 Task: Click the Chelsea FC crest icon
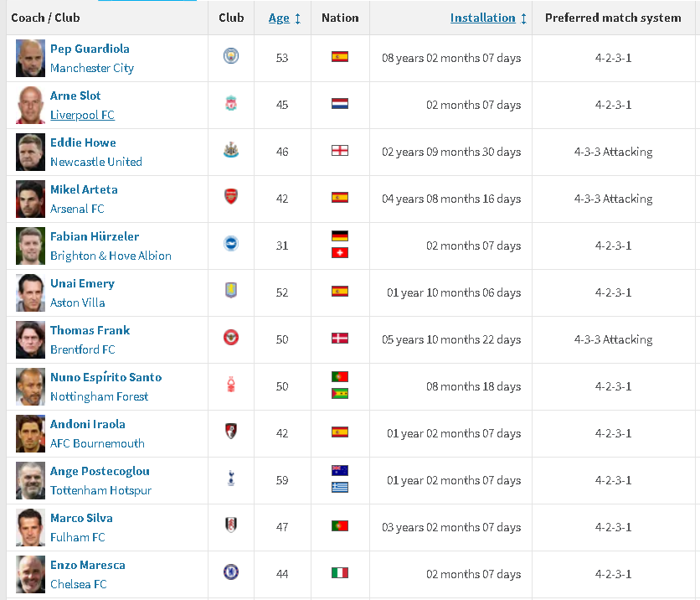(x=231, y=572)
